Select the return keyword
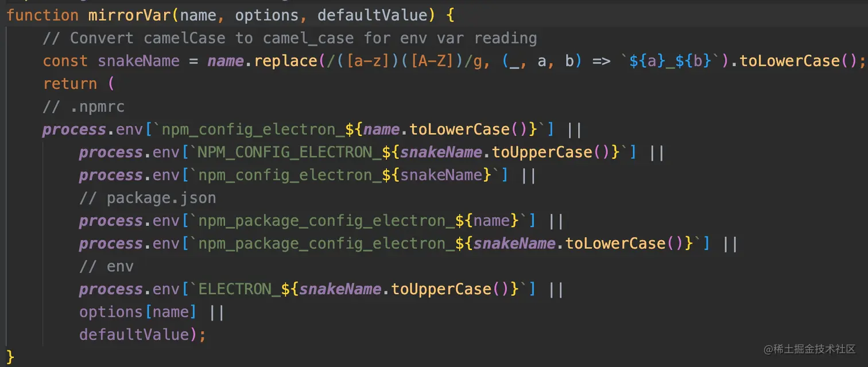 coord(70,83)
